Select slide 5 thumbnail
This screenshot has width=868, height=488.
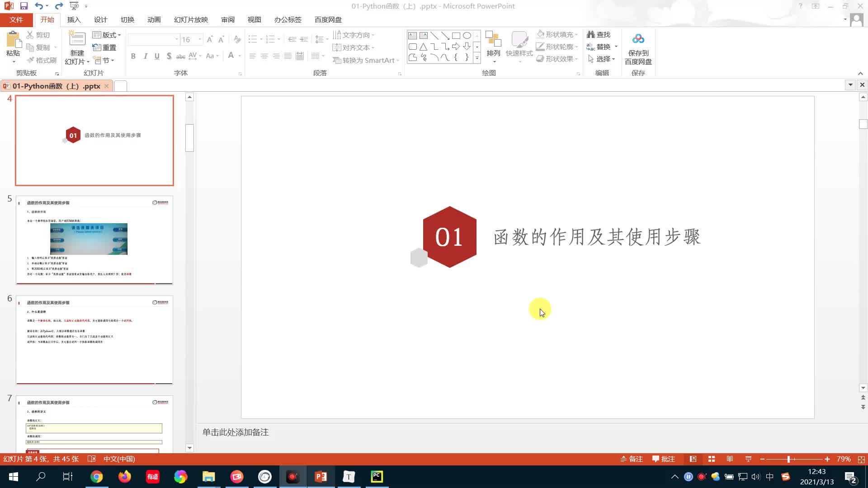click(94, 240)
